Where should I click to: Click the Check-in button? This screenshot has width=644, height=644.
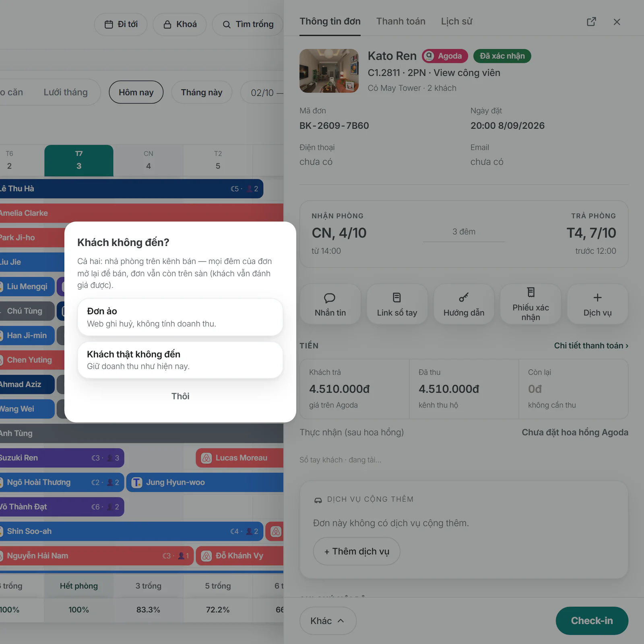592,621
